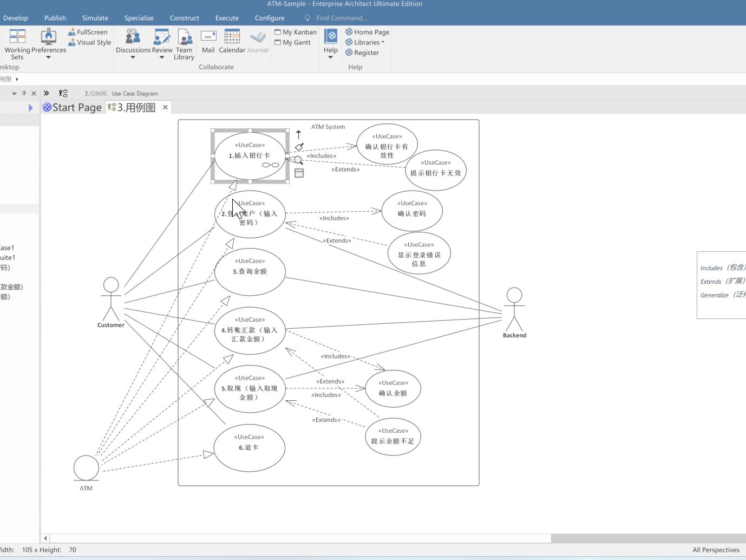Switch to the Start Page tab
Viewport: 746px width, 560px height.
pos(72,107)
